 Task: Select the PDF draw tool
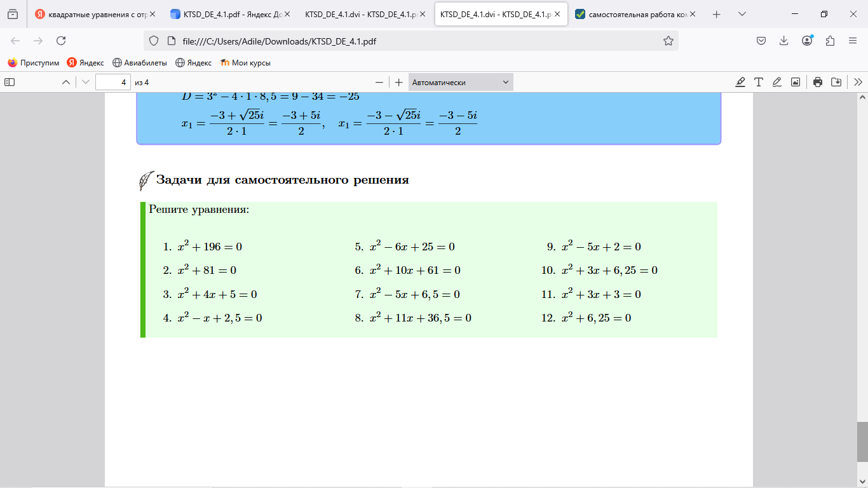776,82
